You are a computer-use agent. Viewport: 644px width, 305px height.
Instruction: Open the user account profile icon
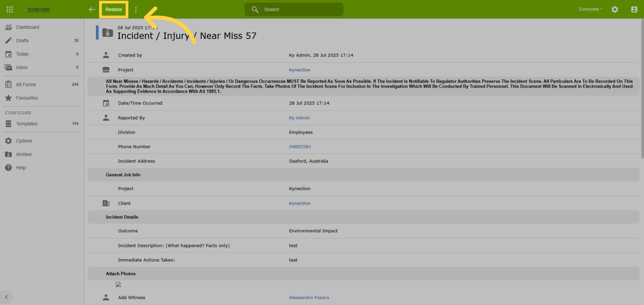(x=634, y=9)
